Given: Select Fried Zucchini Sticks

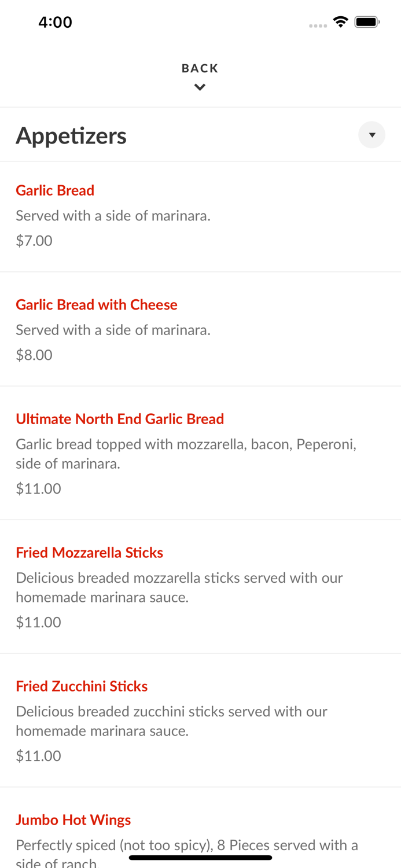Looking at the screenshot, I should pos(82,686).
